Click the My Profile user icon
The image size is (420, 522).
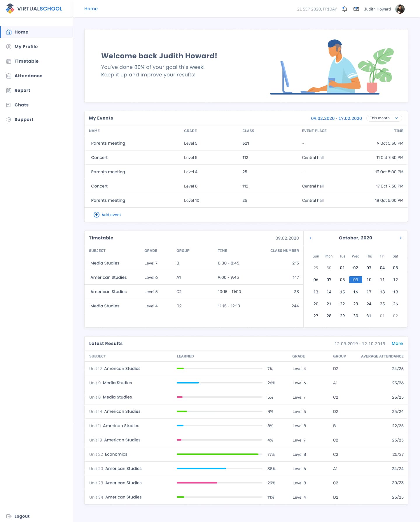(9, 47)
